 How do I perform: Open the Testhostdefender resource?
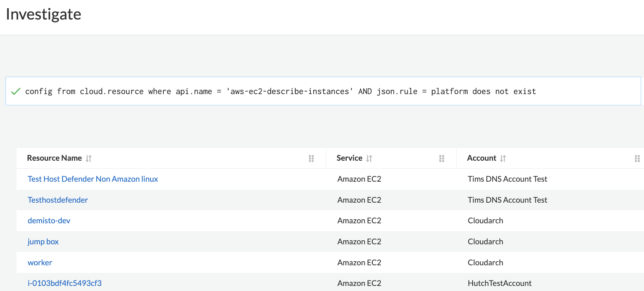coord(58,200)
